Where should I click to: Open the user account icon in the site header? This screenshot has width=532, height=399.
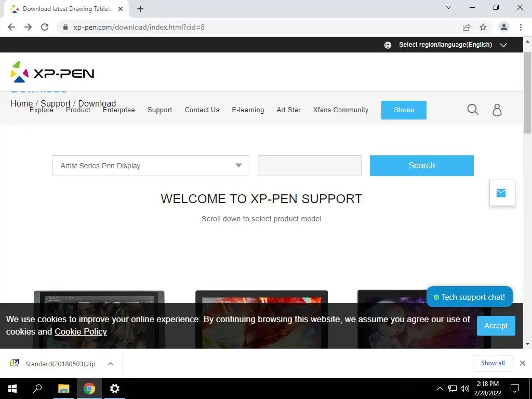497,110
